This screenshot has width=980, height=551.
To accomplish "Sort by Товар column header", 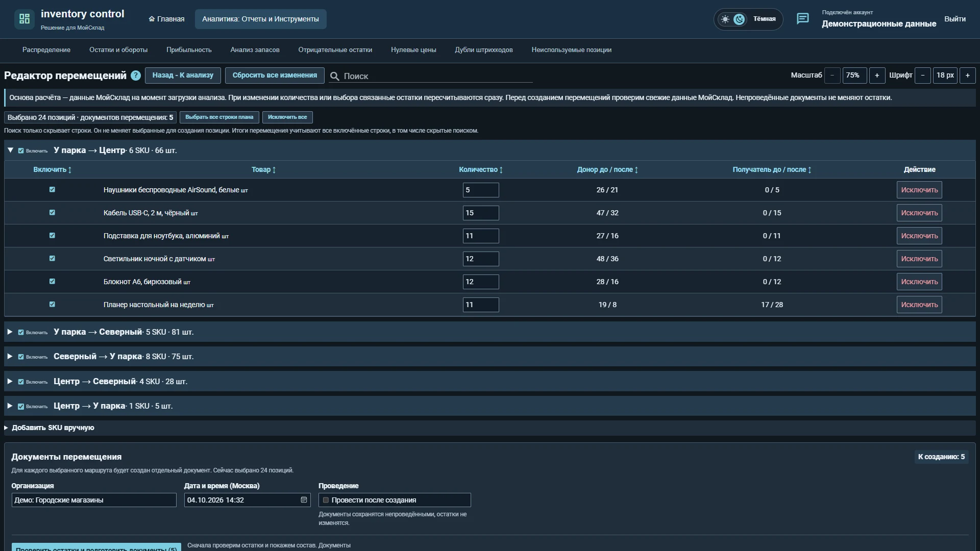I will point(263,169).
